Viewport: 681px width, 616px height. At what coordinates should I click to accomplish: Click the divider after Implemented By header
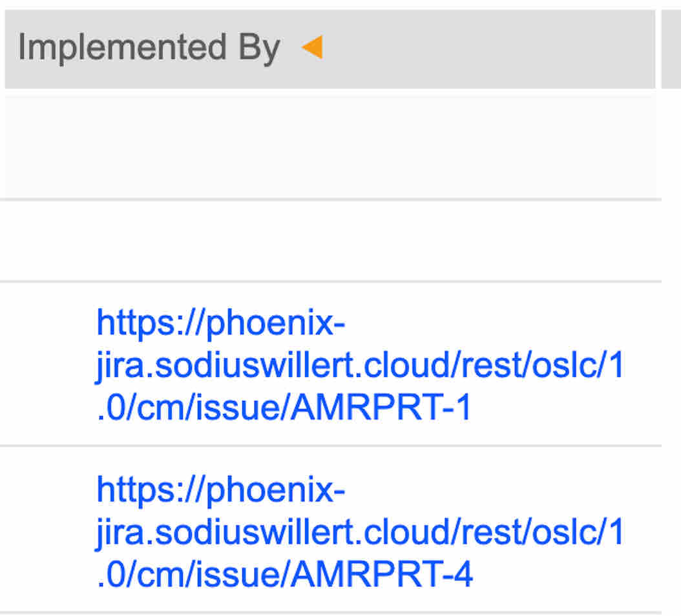[658, 49]
